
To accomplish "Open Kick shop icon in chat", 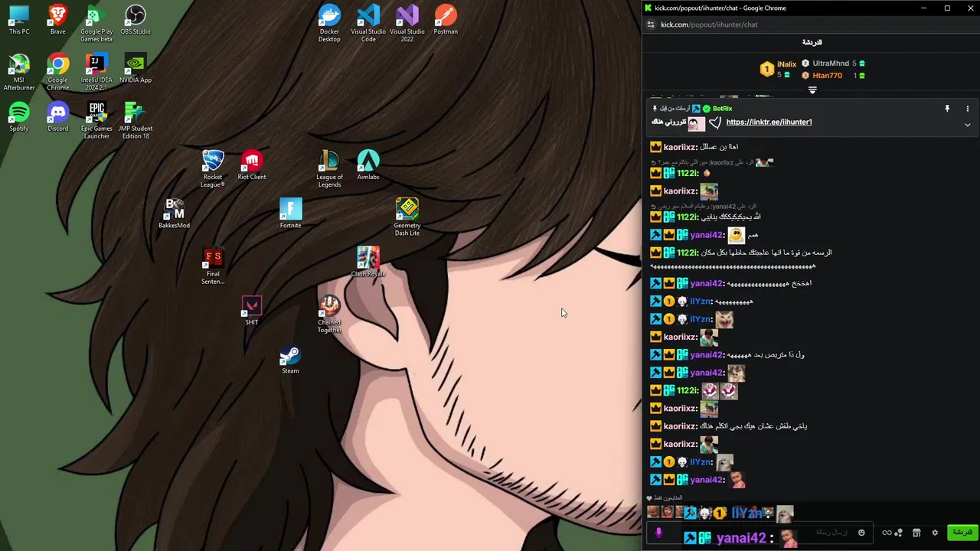I will (916, 533).
